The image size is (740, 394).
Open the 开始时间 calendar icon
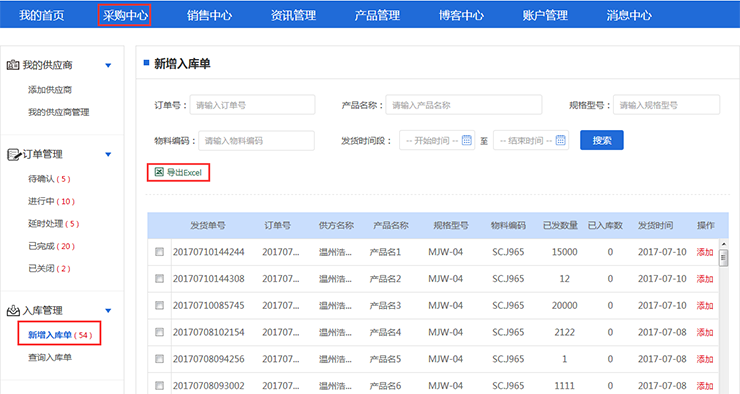pos(467,140)
